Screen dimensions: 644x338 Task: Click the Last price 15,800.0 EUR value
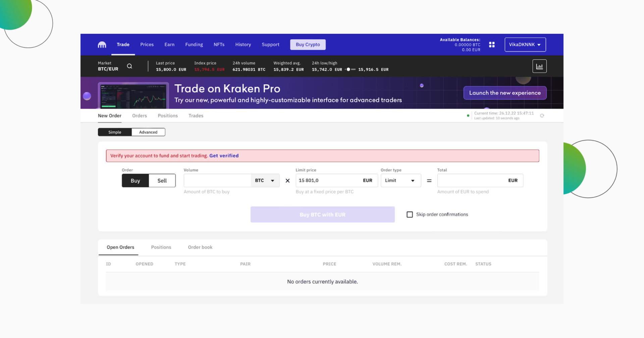click(171, 69)
